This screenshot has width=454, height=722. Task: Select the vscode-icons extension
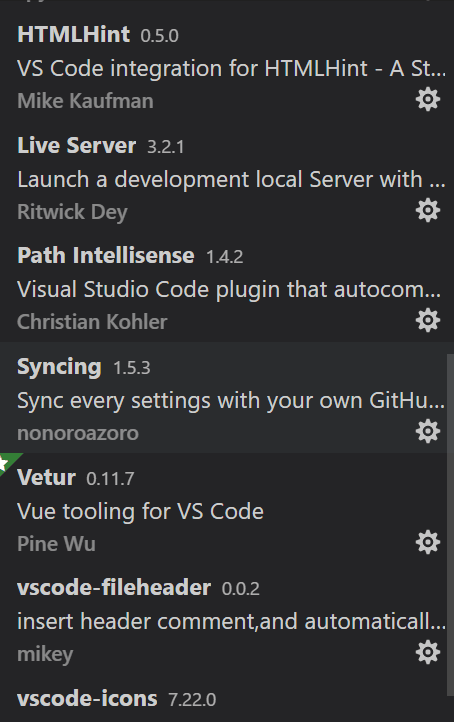87,699
